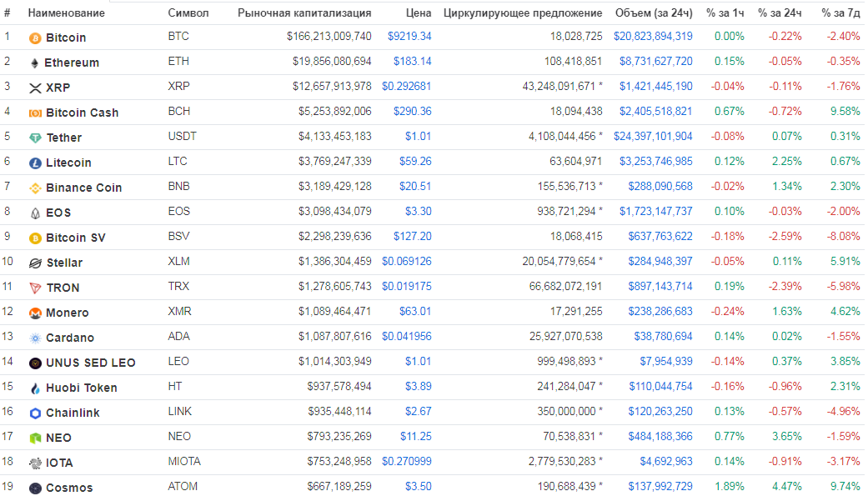This screenshot has height=496, width=868.
Task: Click the Tether logo icon
Action: tap(35, 138)
